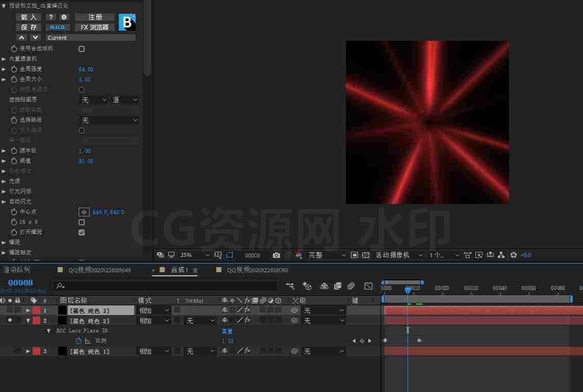Click the gear settings icon in plugin panel
This screenshot has height=392, width=583.
coord(64,17)
